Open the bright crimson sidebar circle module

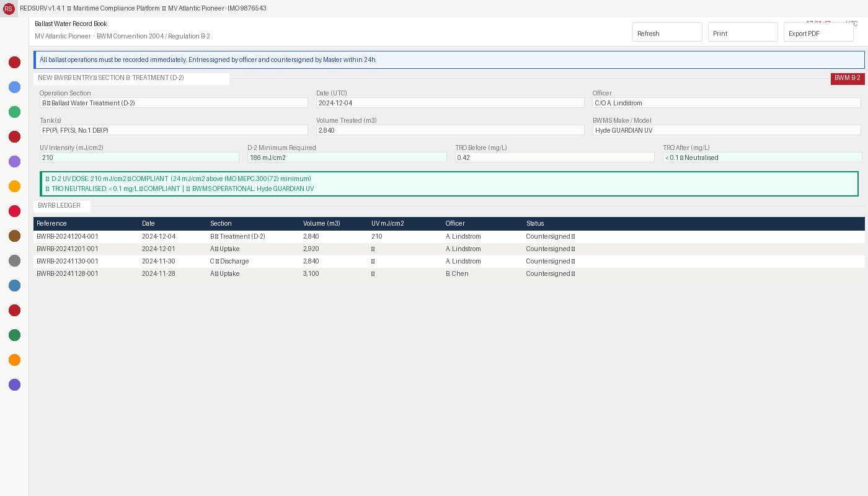14,211
